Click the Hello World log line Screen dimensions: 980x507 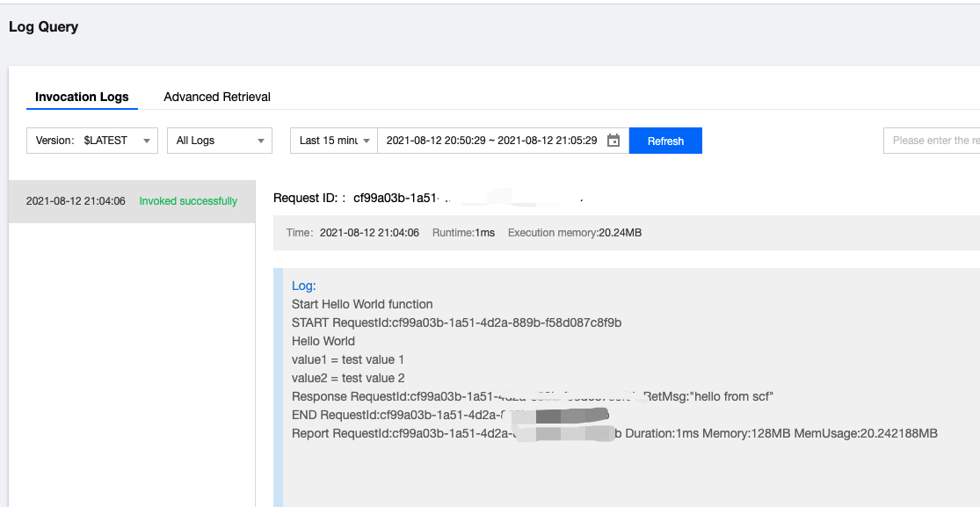323,341
